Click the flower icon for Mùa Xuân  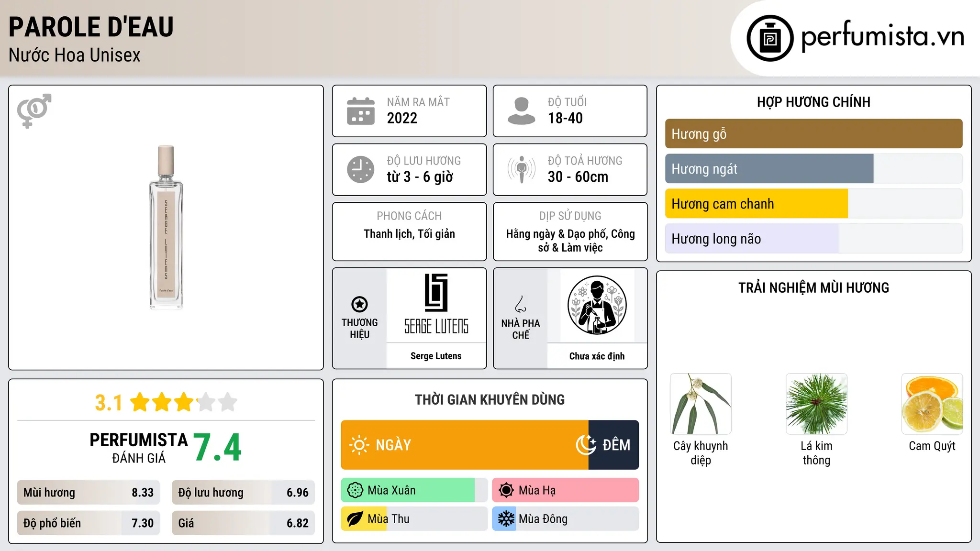[x=355, y=490]
